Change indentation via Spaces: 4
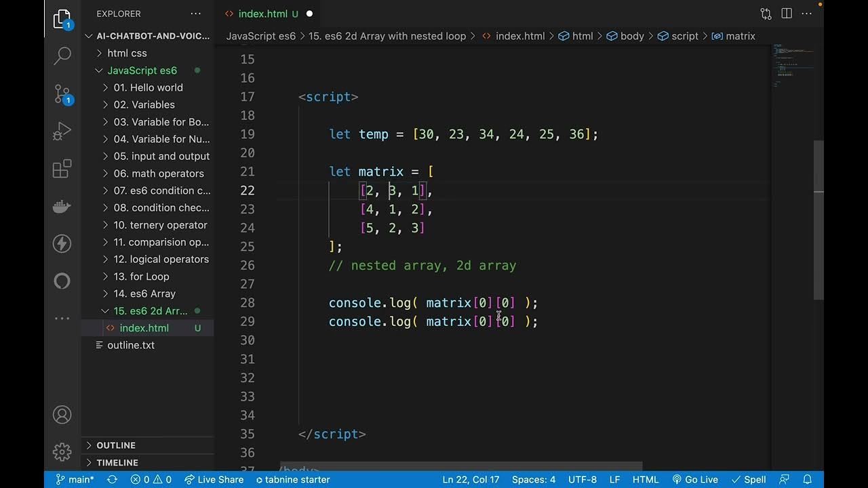The image size is (868, 488). pyautogui.click(x=534, y=479)
